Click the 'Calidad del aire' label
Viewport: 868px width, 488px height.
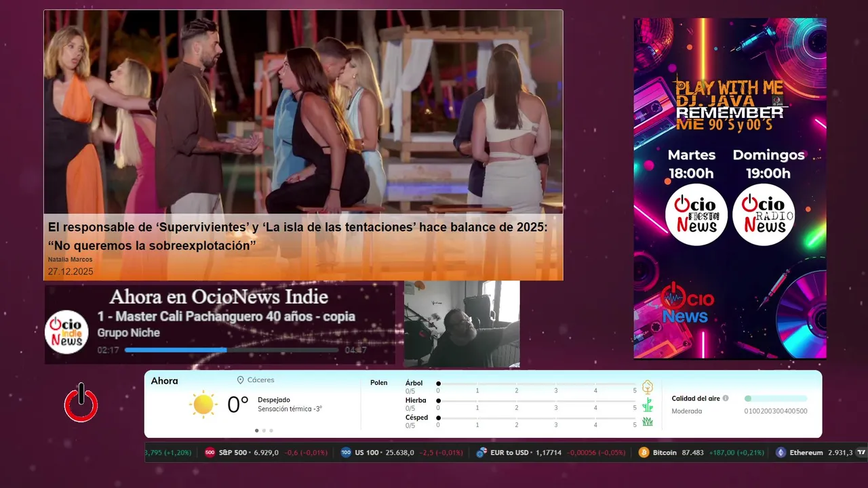click(696, 399)
